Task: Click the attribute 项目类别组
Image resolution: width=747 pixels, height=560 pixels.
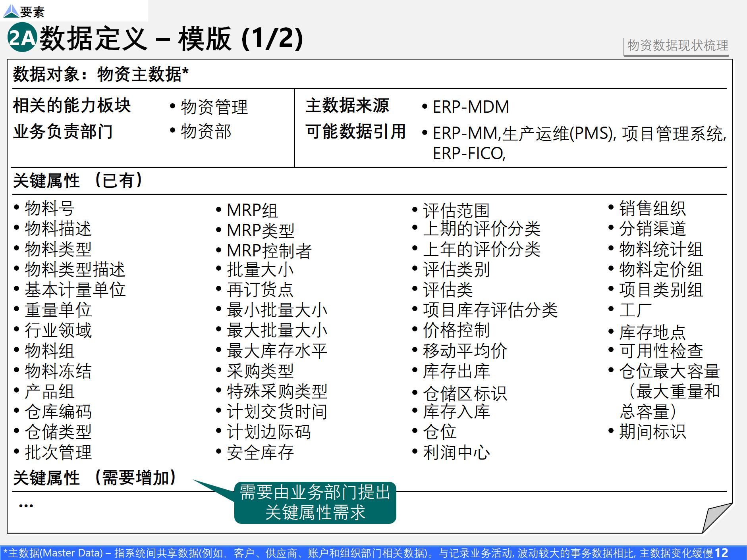Action: 661,290
